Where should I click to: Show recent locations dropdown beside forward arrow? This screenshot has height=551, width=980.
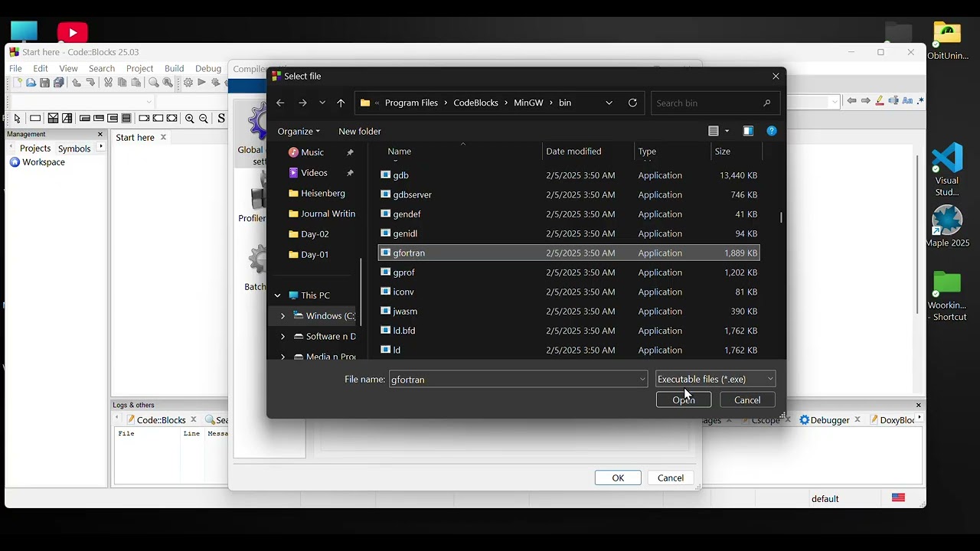coord(322,103)
